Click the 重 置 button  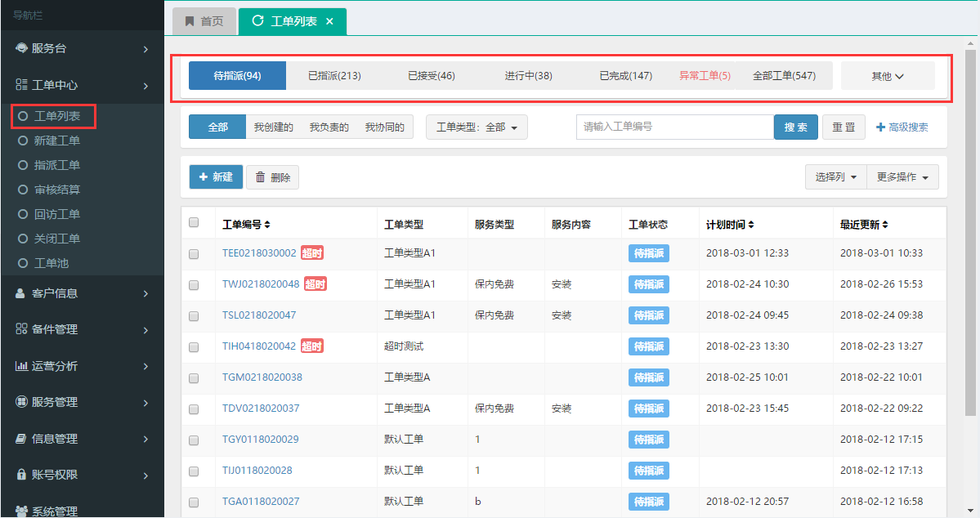pyautogui.click(x=844, y=127)
